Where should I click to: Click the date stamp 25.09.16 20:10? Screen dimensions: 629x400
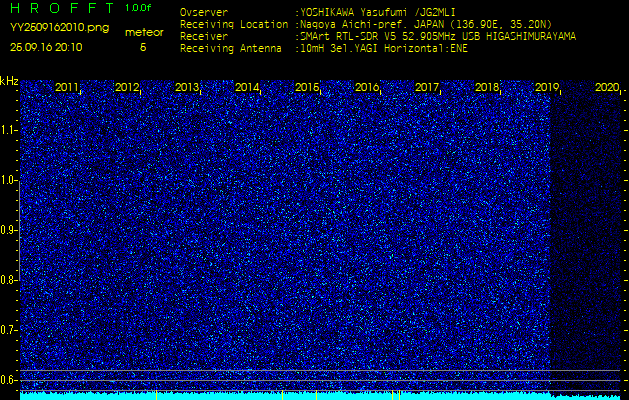(x=46, y=47)
